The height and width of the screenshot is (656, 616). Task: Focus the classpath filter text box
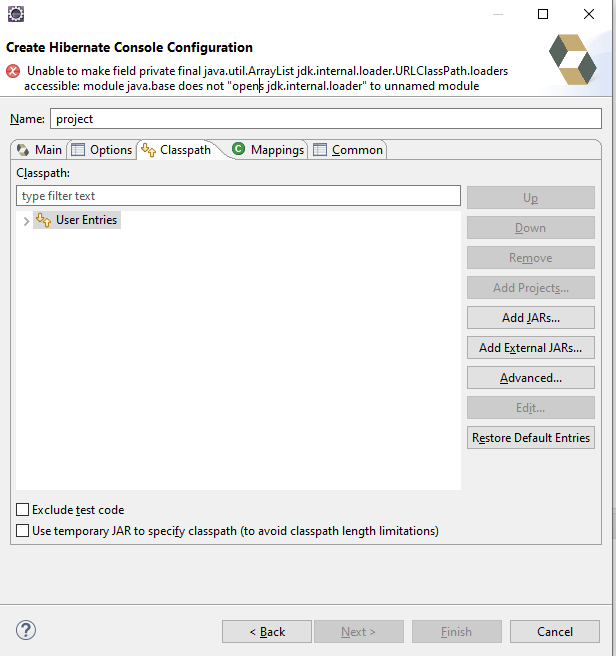pos(238,196)
